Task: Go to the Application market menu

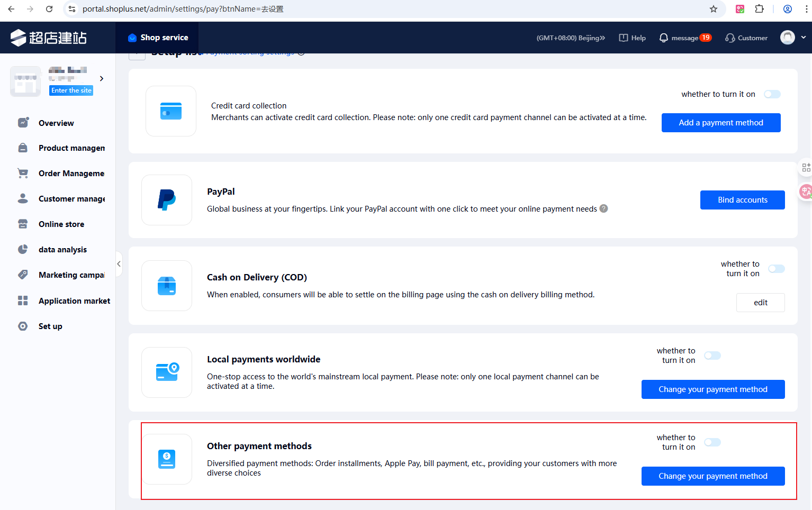Action: 74,301
